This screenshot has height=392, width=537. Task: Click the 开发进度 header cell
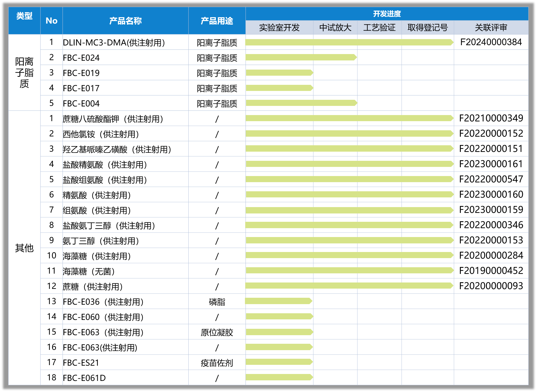387,14
